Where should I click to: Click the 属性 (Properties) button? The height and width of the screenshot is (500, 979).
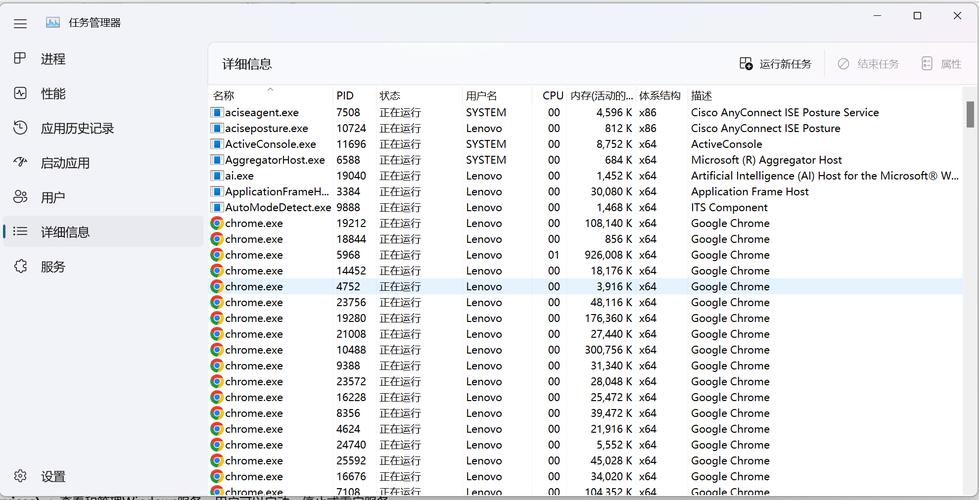click(x=941, y=64)
